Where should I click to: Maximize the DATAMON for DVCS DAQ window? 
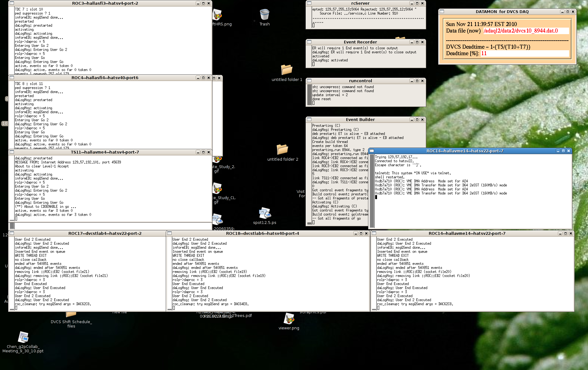point(568,11)
